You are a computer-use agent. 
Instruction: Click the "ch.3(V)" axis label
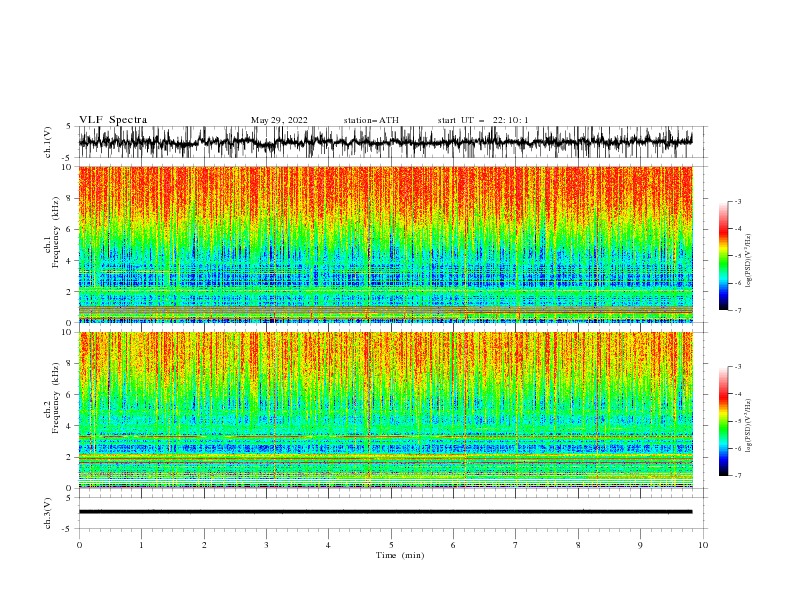[x=48, y=513]
